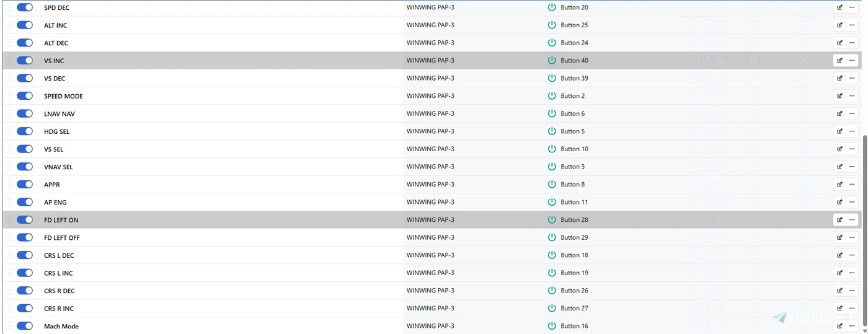Image resolution: width=868 pixels, height=334 pixels.
Task: Edit the FD LEFT ON configuration
Action: point(839,220)
